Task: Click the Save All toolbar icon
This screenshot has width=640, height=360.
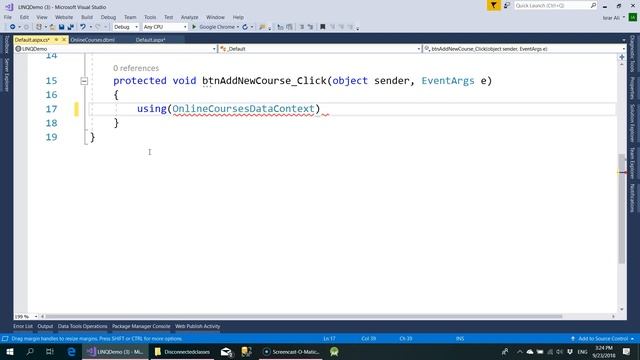Action: pyautogui.click(x=70, y=27)
